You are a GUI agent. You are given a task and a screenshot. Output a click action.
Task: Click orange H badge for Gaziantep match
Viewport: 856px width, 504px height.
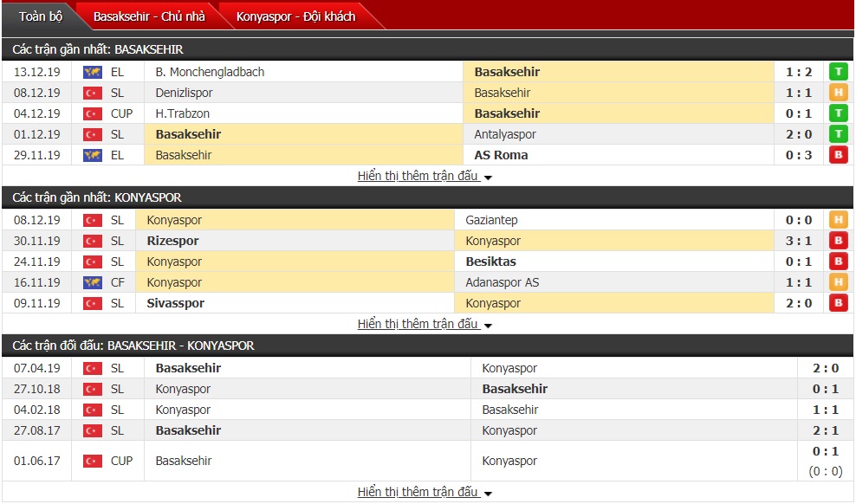[839, 220]
